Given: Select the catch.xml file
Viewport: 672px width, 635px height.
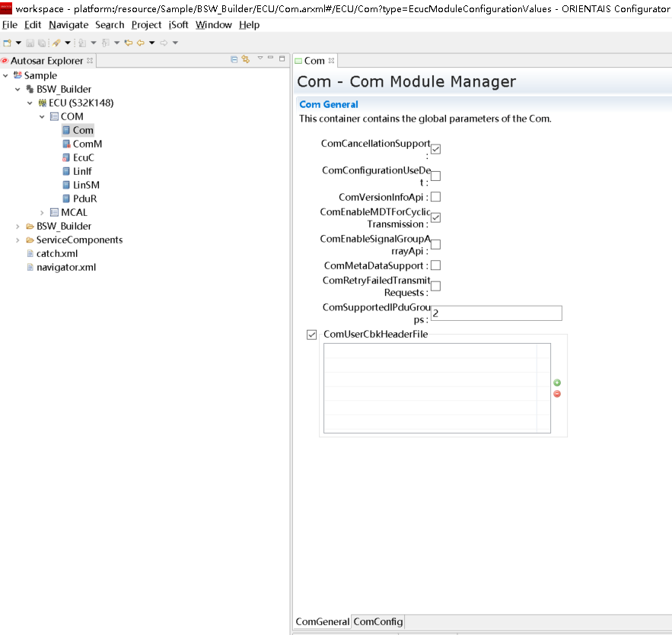Looking at the screenshot, I should coord(56,253).
